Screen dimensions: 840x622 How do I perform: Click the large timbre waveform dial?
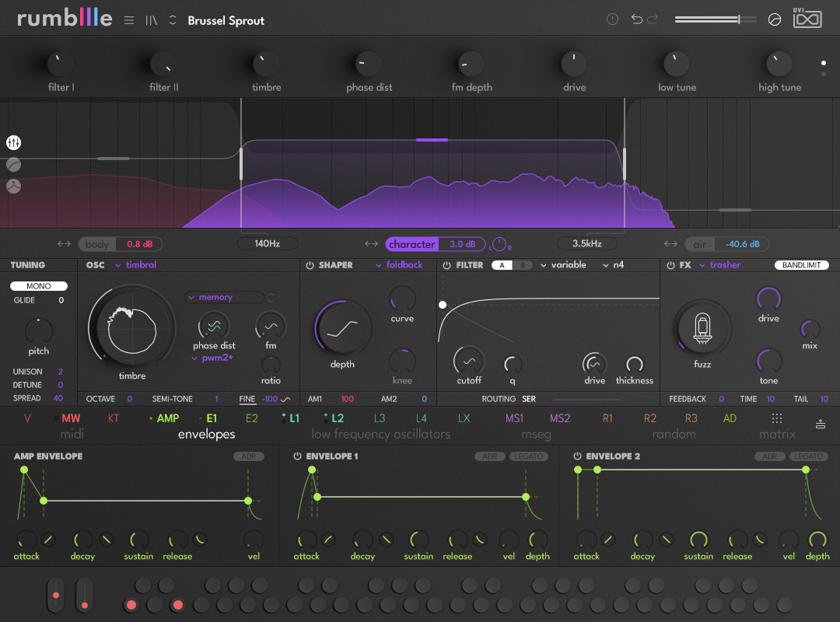coord(131,328)
